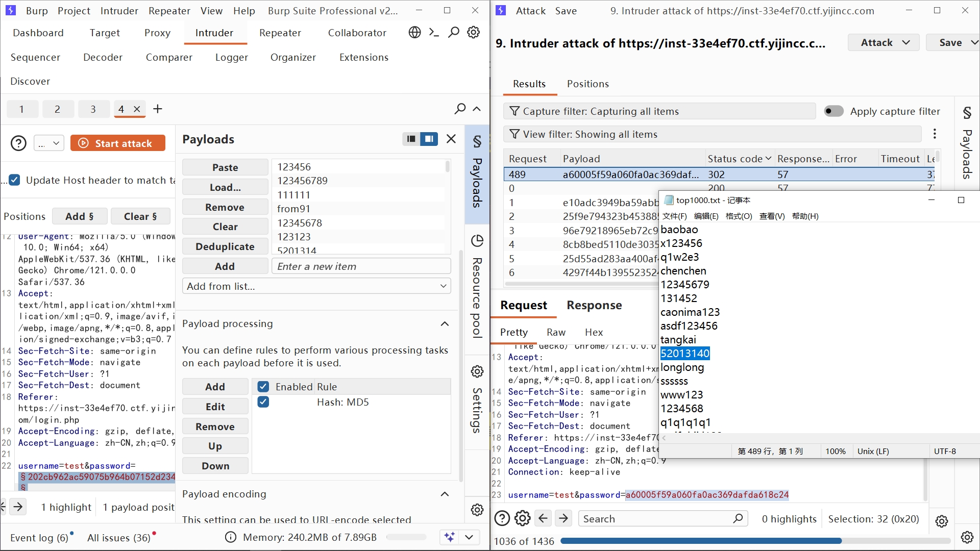This screenshot has width=980, height=551.
Task: Uncheck the Hash: MD5 rule checkbox
Action: [x=263, y=402]
